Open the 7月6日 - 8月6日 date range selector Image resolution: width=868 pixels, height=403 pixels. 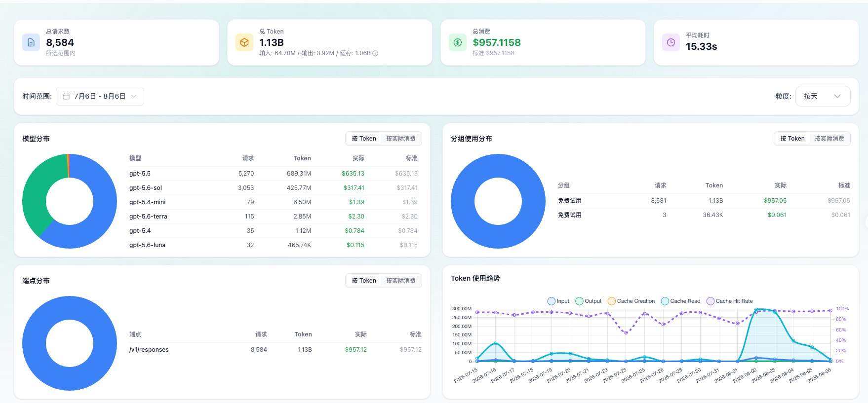coord(100,96)
